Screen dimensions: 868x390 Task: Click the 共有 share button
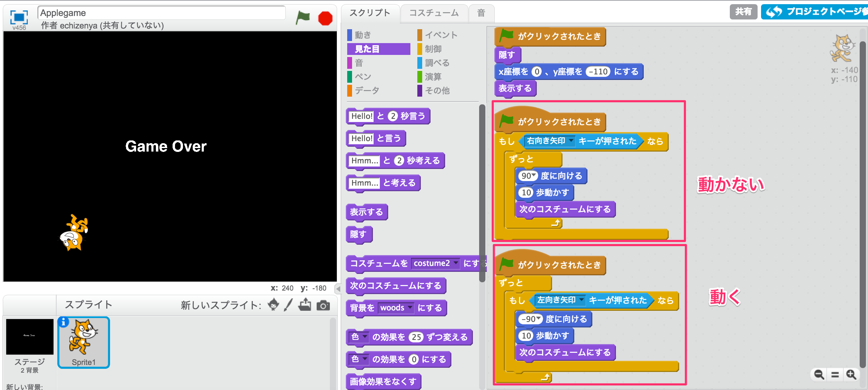743,12
